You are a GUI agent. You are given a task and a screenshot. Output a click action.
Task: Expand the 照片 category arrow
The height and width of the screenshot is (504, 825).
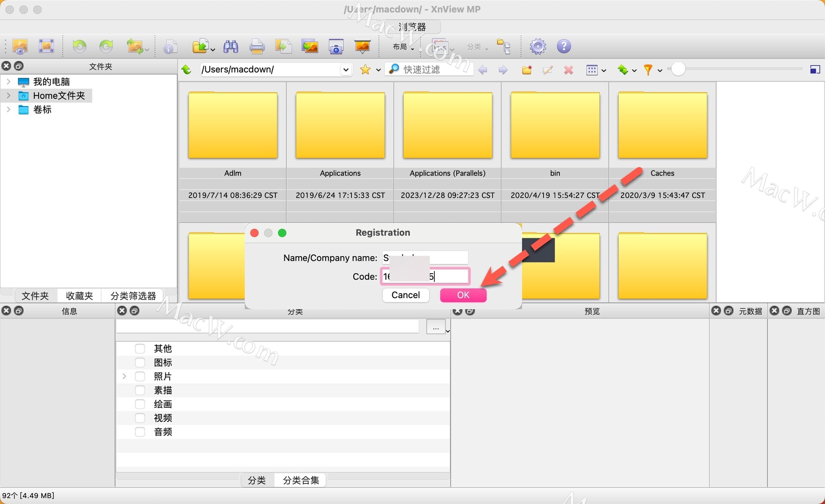[x=124, y=376]
